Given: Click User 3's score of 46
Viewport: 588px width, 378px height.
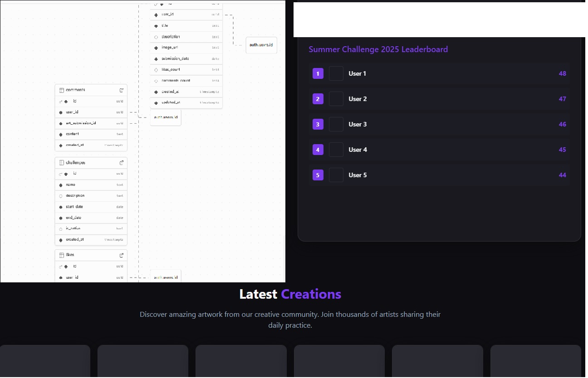Looking at the screenshot, I should (563, 124).
